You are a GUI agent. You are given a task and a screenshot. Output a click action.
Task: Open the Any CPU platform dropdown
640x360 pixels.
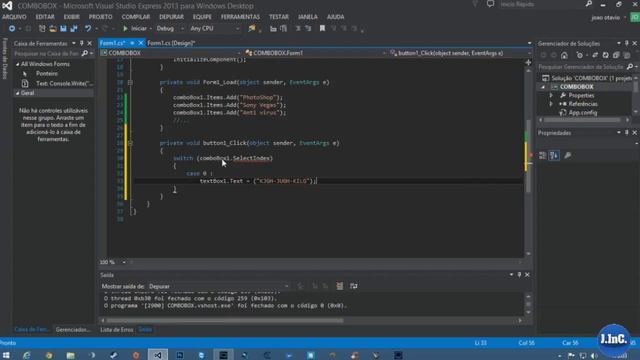click(x=215, y=29)
